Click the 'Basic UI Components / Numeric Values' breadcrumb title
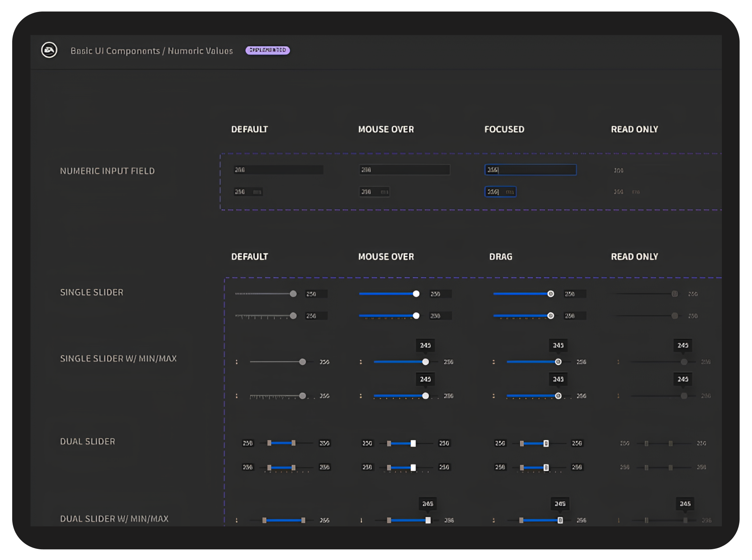Screen dimensions: 752x560 (151, 51)
